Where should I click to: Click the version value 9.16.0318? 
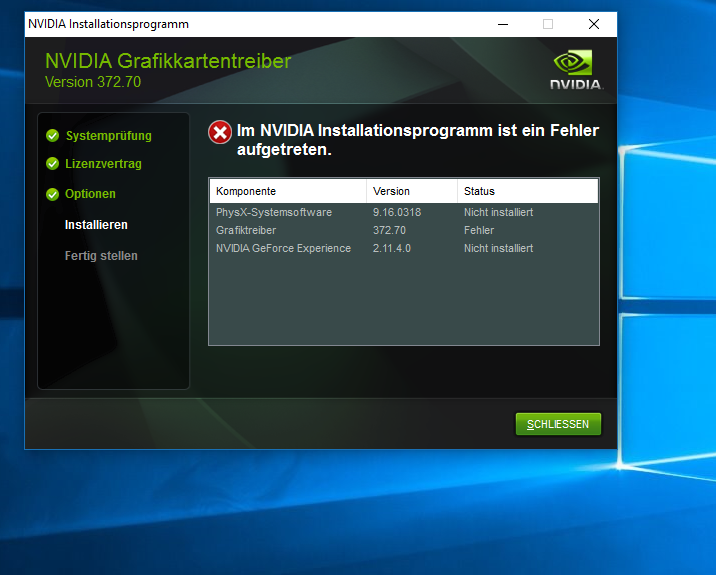(x=397, y=212)
